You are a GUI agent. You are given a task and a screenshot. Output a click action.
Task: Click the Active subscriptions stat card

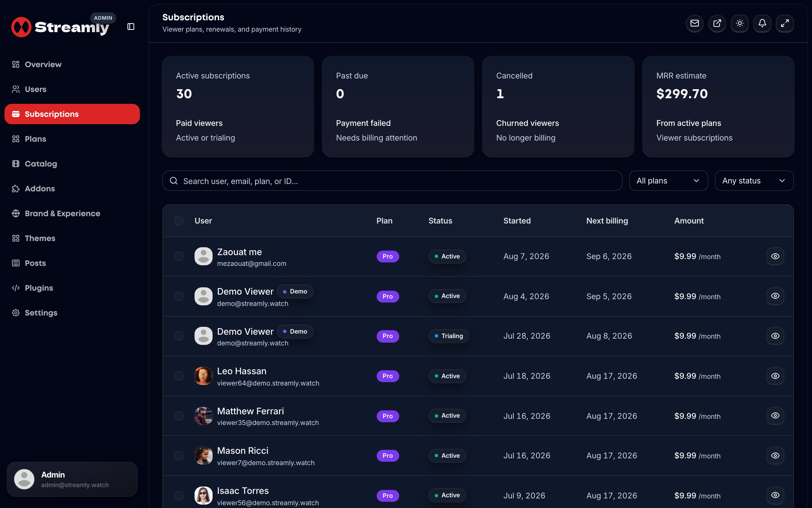point(238,107)
